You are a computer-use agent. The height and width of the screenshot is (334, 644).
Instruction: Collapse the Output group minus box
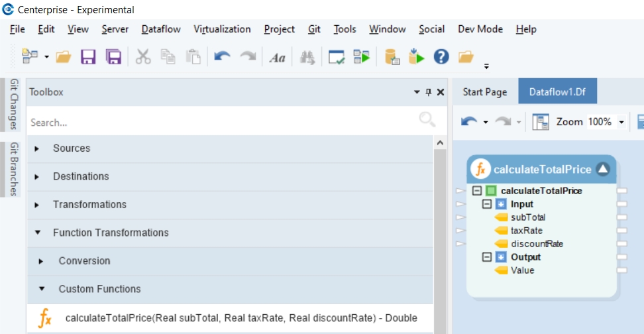(487, 257)
